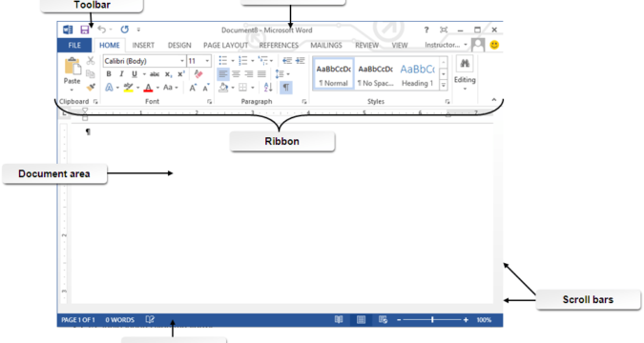Open the highlight color dropdown arrow
Screen dimensions: 644x343
[x=137, y=88]
